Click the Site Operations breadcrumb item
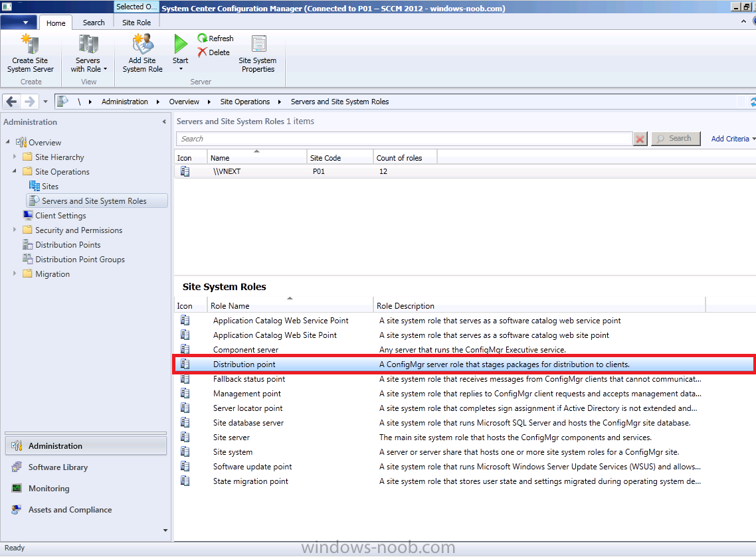The width and height of the screenshot is (756, 557). point(245,102)
